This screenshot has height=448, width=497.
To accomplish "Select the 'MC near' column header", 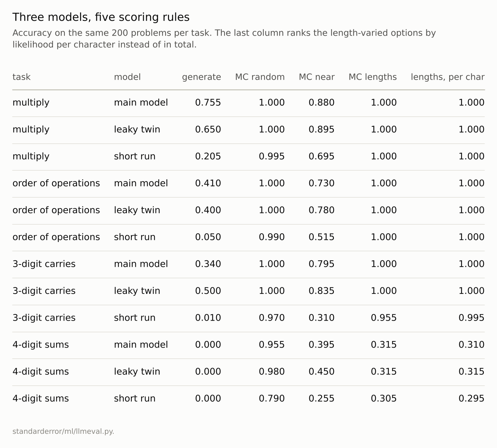I will [x=317, y=77].
